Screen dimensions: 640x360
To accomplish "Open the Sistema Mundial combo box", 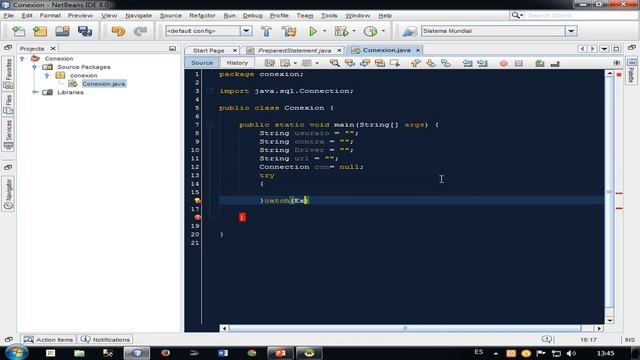I will [571, 31].
